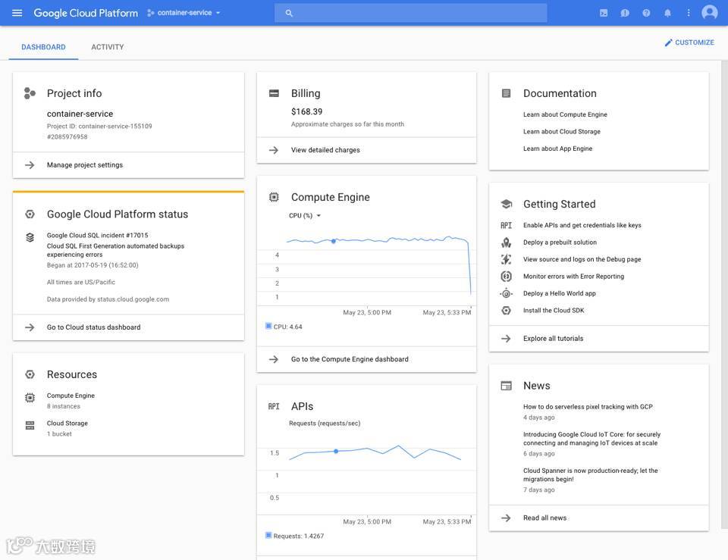
Task: Activate Cloud Shell icon in header
Action: (604, 13)
